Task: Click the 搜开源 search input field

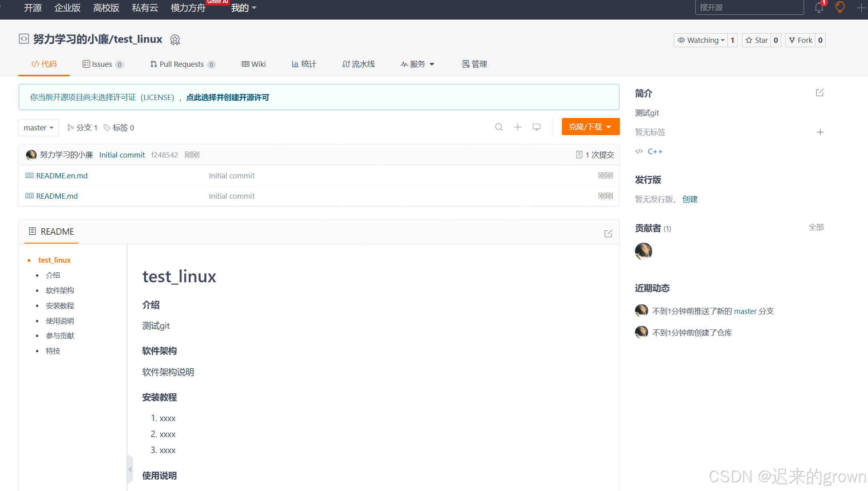Action: pos(749,7)
